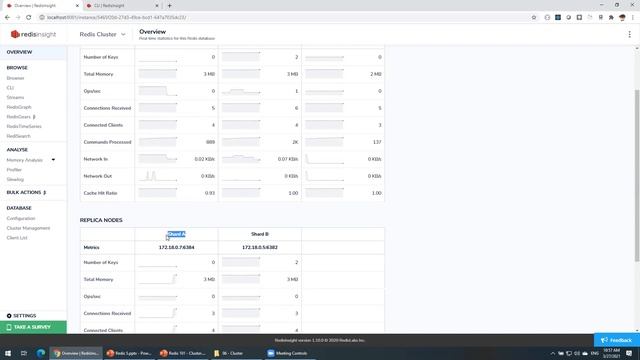Screen dimensions: 640x360
Task: Click the Replica Nodes heading
Action: pos(101,220)
